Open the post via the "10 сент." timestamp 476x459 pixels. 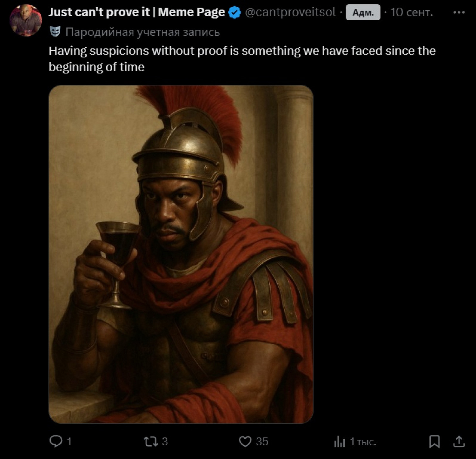pos(411,12)
